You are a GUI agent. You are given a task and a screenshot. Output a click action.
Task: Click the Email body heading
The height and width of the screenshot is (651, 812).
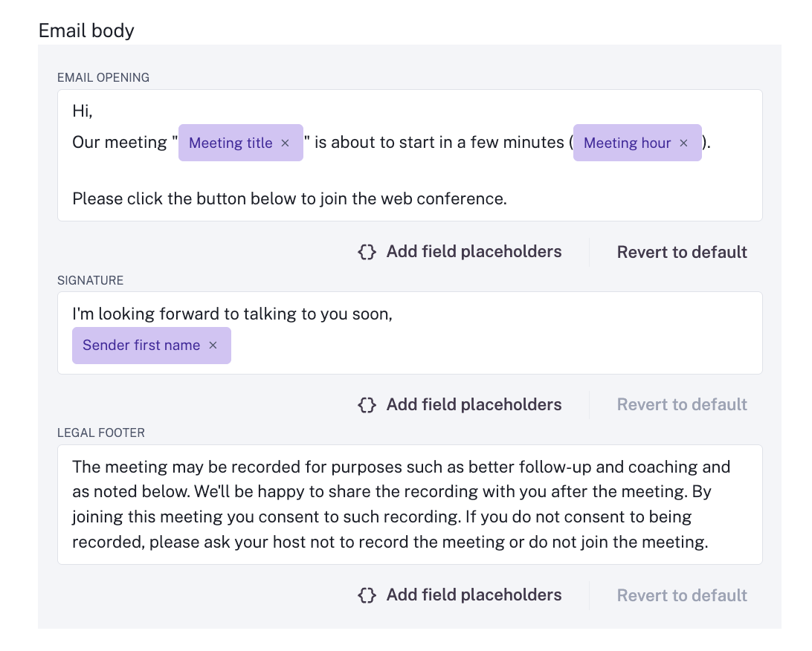86,30
